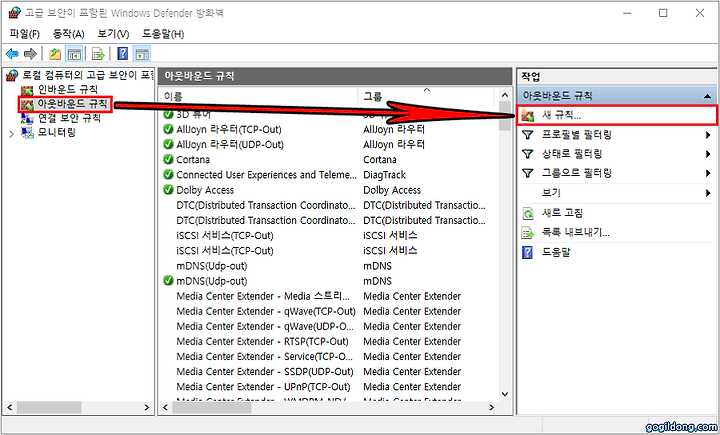Viewport: 720px width, 435px height.
Task: Select Media Center Extender - SSDP(UDP-Out) rule
Action: click(x=265, y=372)
